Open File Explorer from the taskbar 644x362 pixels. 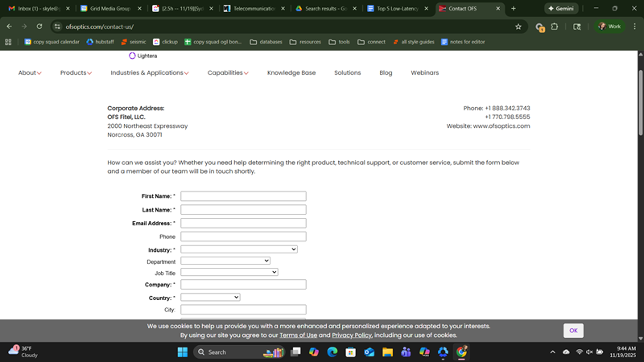tap(387, 352)
